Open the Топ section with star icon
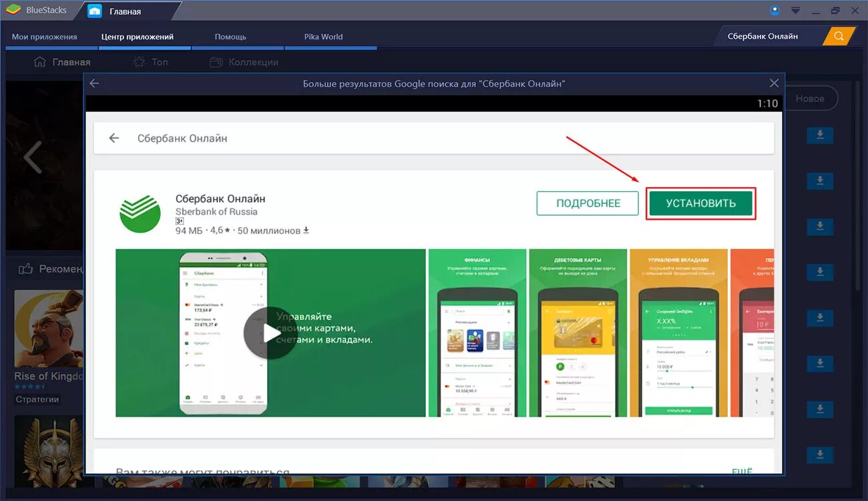This screenshot has height=501, width=868. tap(150, 62)
